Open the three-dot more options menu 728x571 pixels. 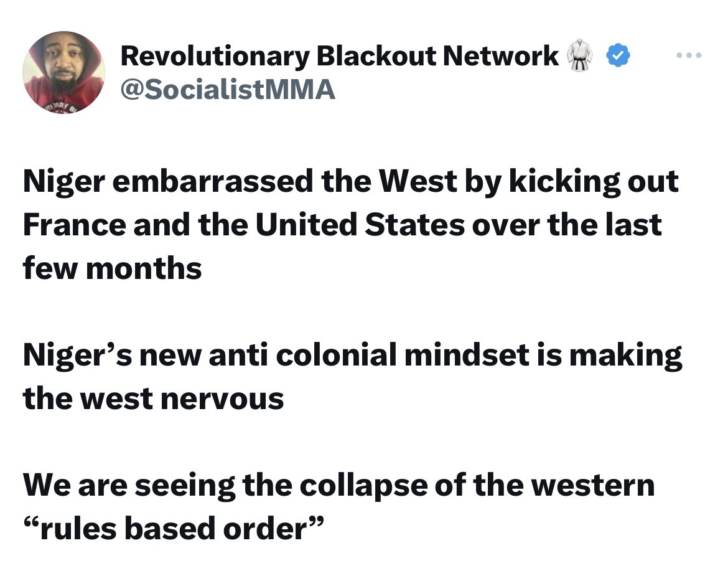pyautogui.click(x=689, y=56)
